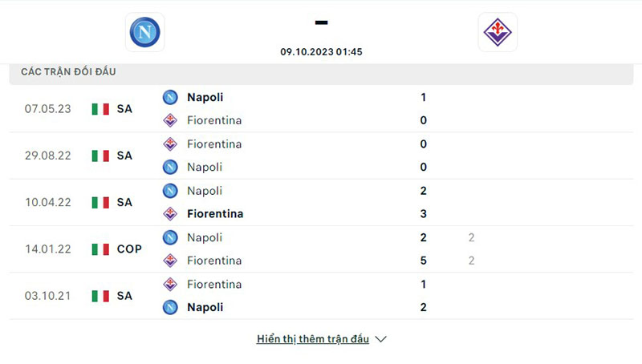Click bold Fiorentina name in 10.04.22 match
Image resolution: width=642 pixels, height=364 pixels.
[x=214, y=214]
